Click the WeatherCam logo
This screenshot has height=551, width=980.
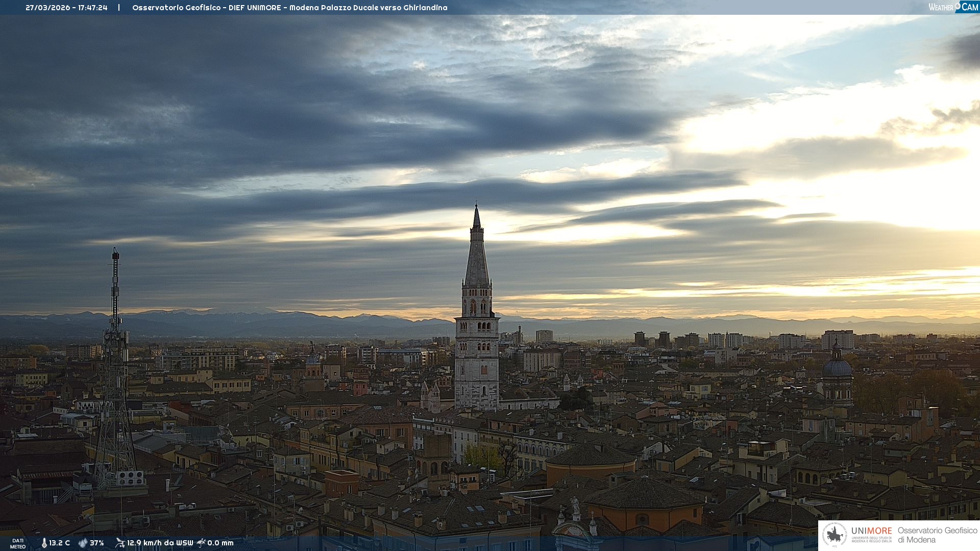[952, 7]
